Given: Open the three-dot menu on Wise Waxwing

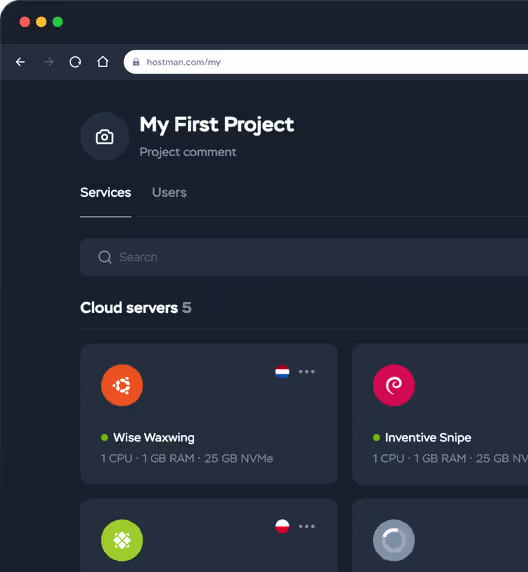Looking at the screenshot, I should (307, 372).
